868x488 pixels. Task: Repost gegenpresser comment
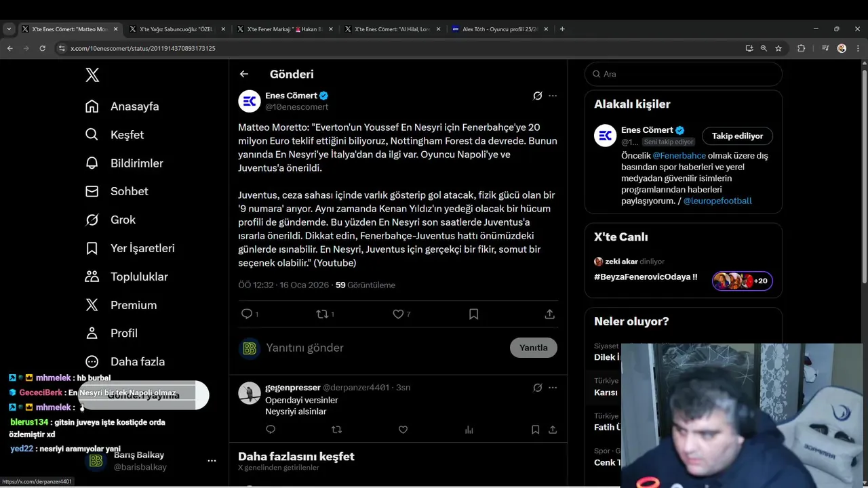336,430
